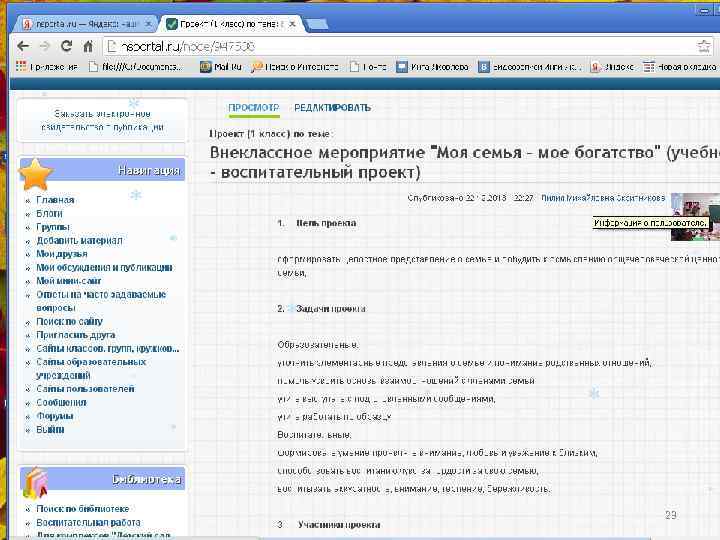Viewport: 720px width, 540px height.
Task: Close the nsportal.ru Yandex tab
Action: point(148,23)
